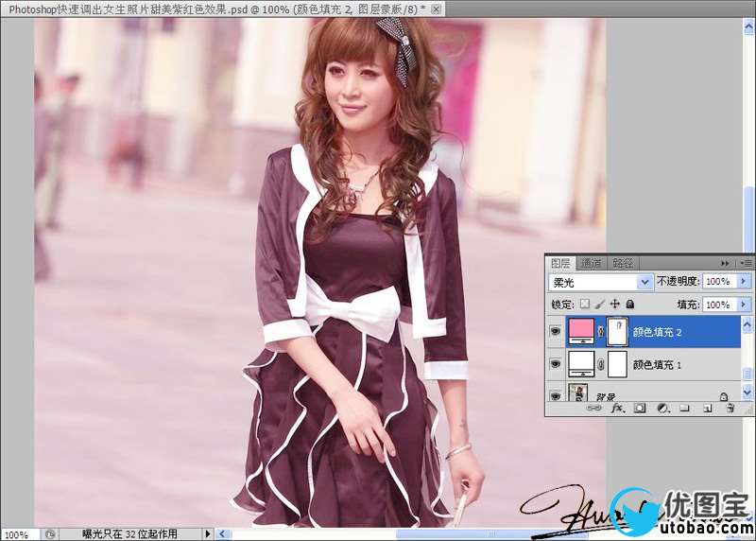Toggle lock all padlock icon
The width and height of the screenshot is (756, 541).
pyautogui.click(x=629, y=304)
